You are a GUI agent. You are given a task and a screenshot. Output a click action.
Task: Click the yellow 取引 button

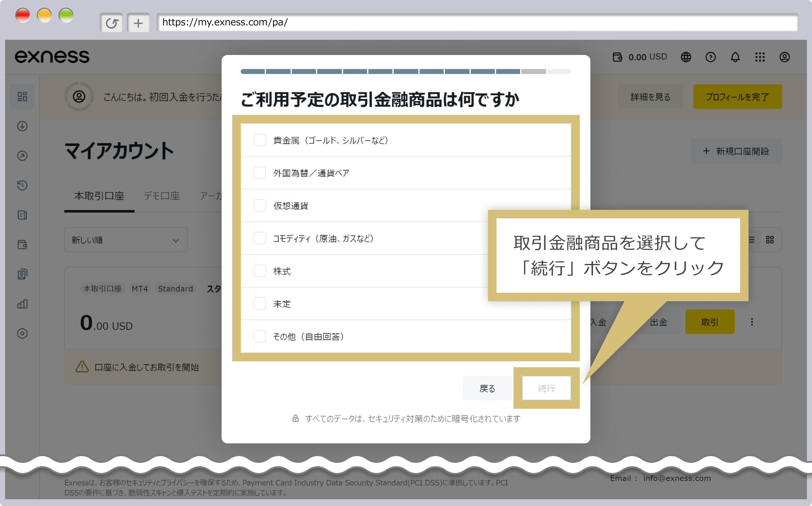(x=710, y=322)
